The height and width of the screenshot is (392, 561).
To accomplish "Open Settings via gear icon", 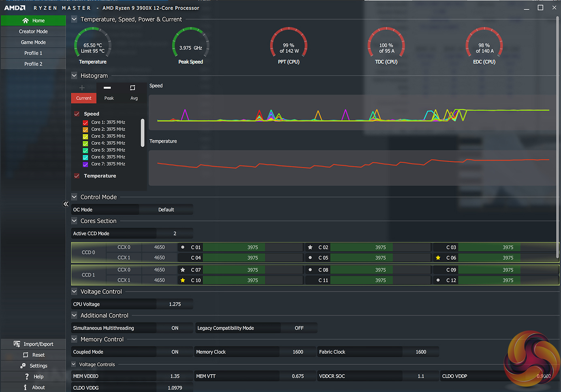I will click(x=23, y=366).
